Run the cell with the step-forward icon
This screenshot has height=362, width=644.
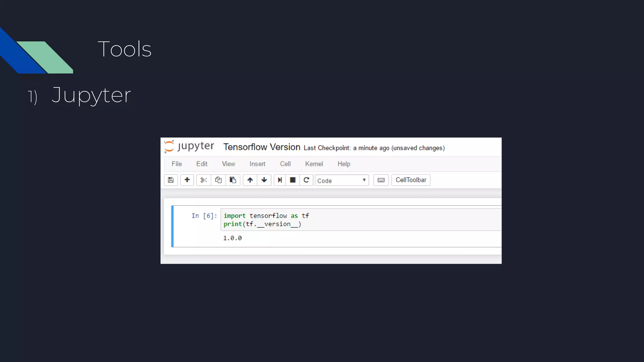280,180
